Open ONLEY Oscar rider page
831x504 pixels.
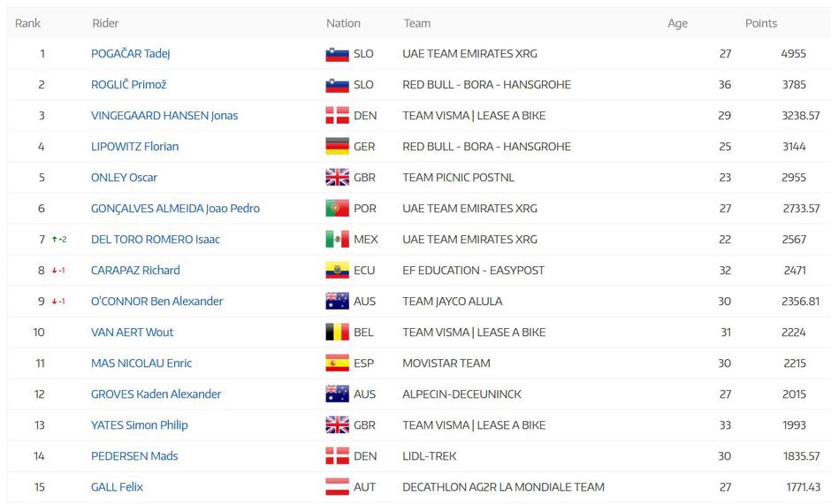point(124,178)
